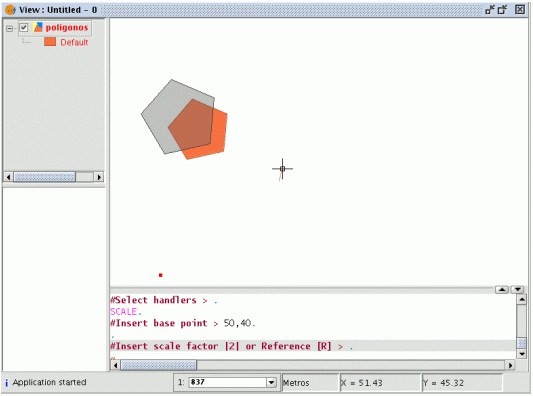Click the orange Default symbol swatch
The image size is (533, 396).
(x=50, y=42)
